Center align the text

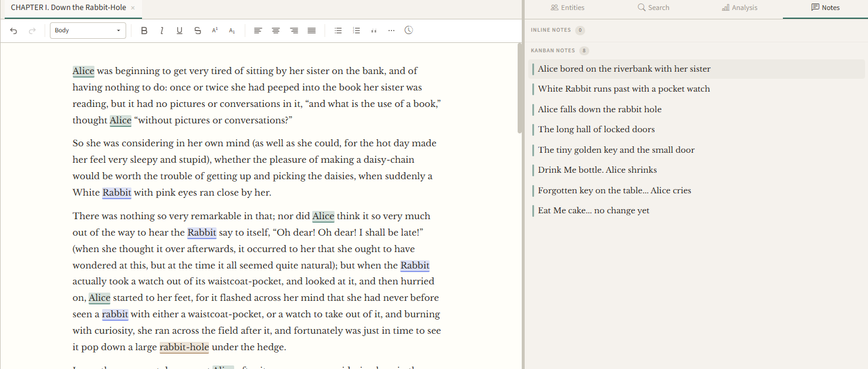pyautogui.click(x=276, y=31)
